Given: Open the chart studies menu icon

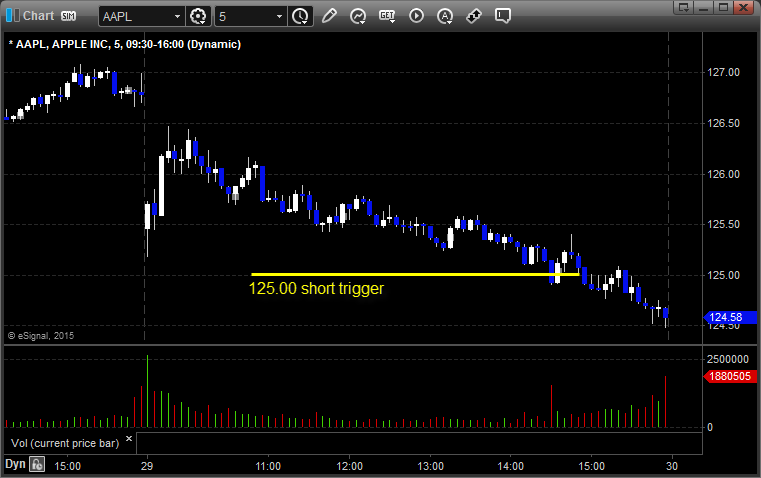Looking at the screenshot, I should pyautogui.click(x=358, y=16).
